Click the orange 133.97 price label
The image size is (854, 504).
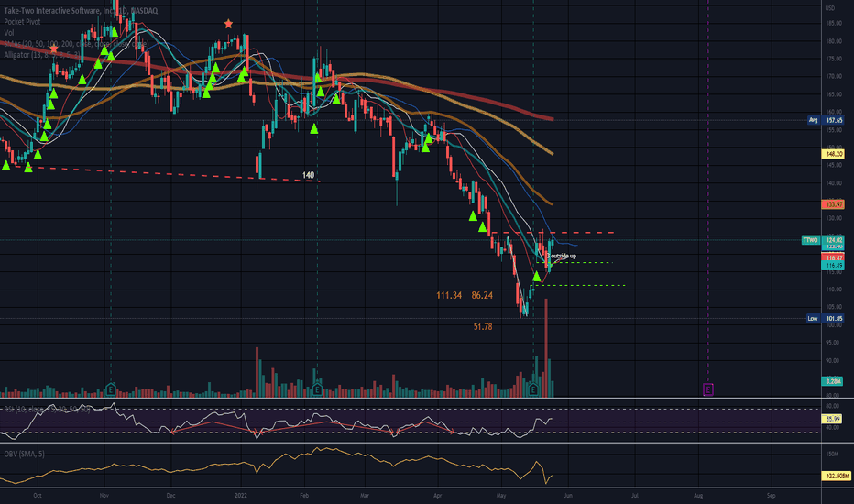tap(833, 204)
